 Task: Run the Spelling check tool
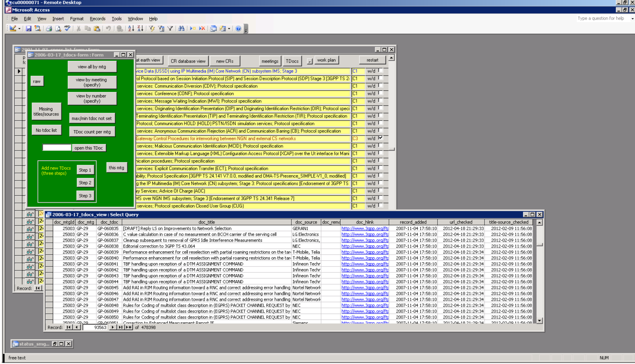tap(68, 29)
